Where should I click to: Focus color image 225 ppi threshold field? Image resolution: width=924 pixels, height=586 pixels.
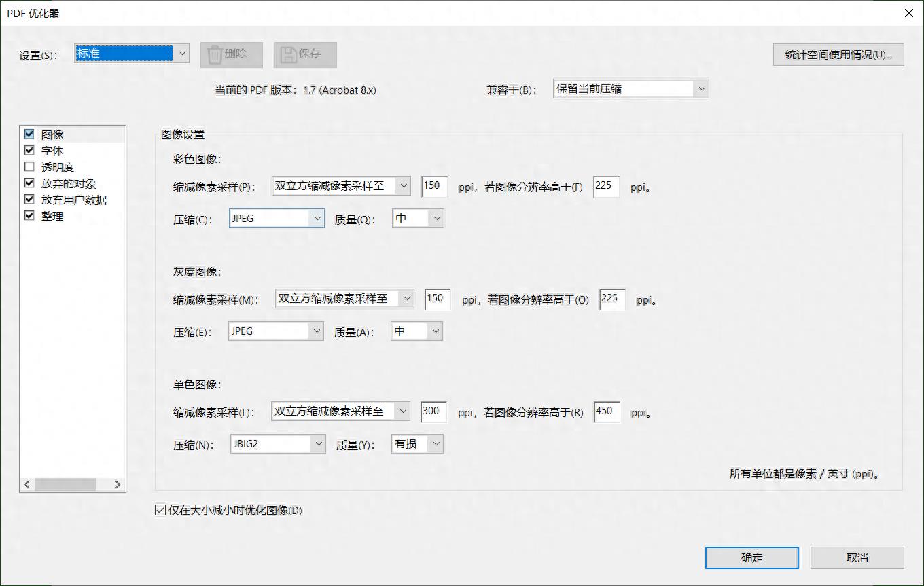606,186
